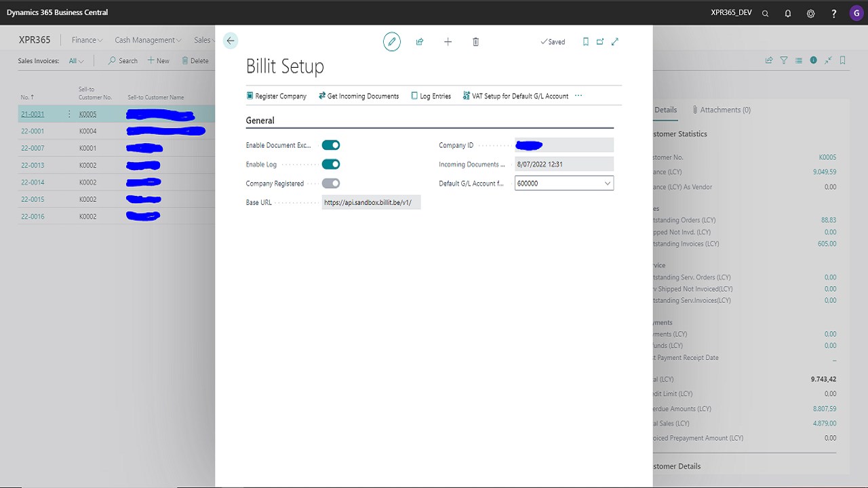868x488 pixels.
Task: Click the pencil edit icon
Action: pos(391,41)
